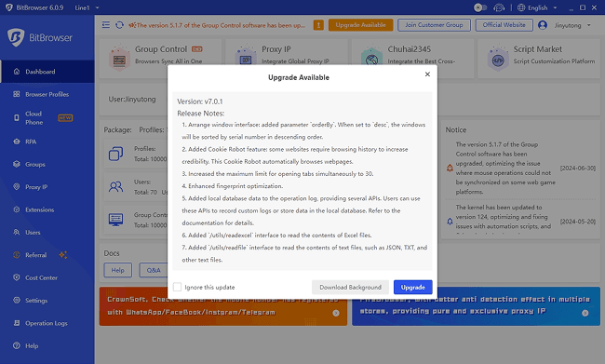Open RPA in the sidebar
This screenshot has height=364, width=605.
(47, 142)
